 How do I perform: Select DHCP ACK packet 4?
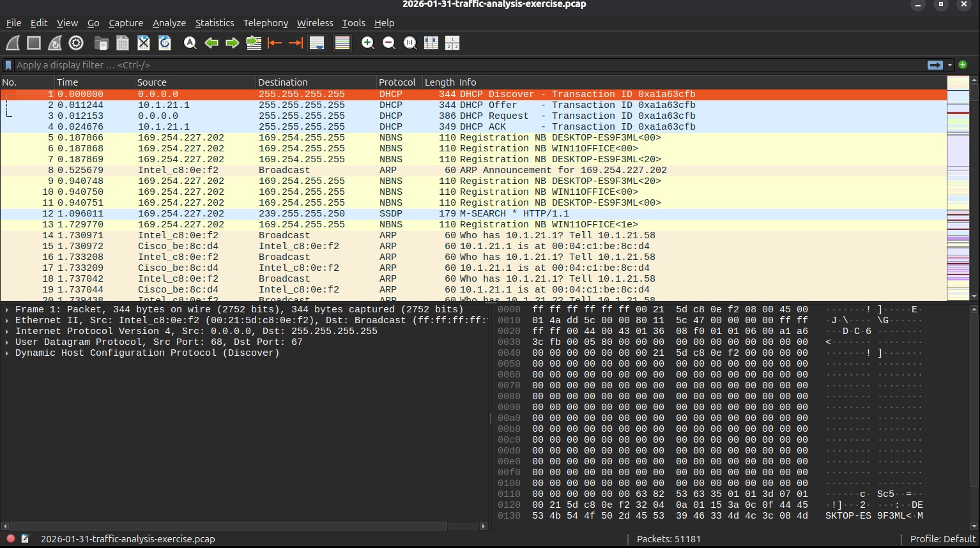[473, 126]
